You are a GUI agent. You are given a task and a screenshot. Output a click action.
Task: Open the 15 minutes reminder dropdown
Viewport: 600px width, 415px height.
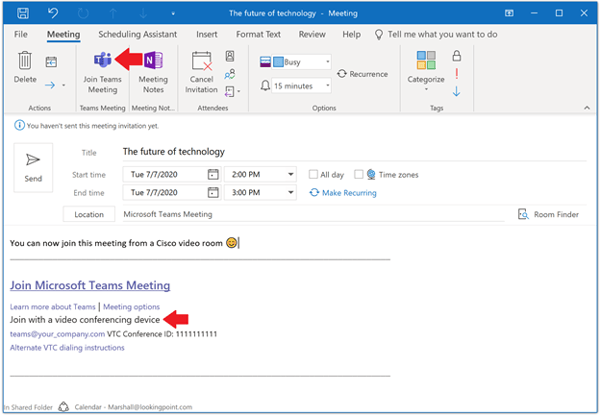(x=302, y=86)
